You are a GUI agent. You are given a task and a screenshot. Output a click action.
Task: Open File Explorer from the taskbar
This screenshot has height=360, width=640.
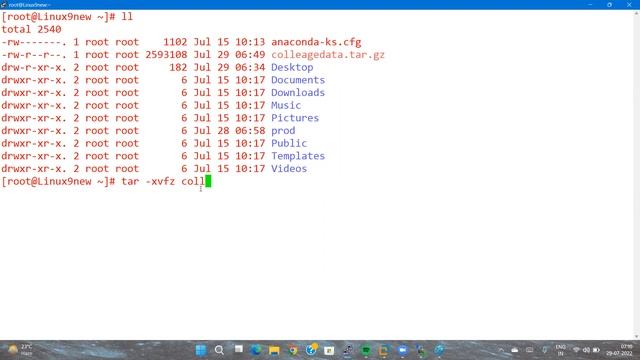click(274, 350)
